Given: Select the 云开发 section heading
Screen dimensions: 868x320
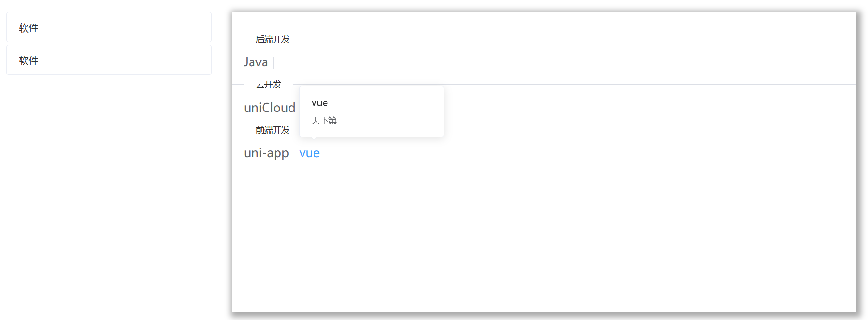Looking at the screenshot, I should coord(268,85).
